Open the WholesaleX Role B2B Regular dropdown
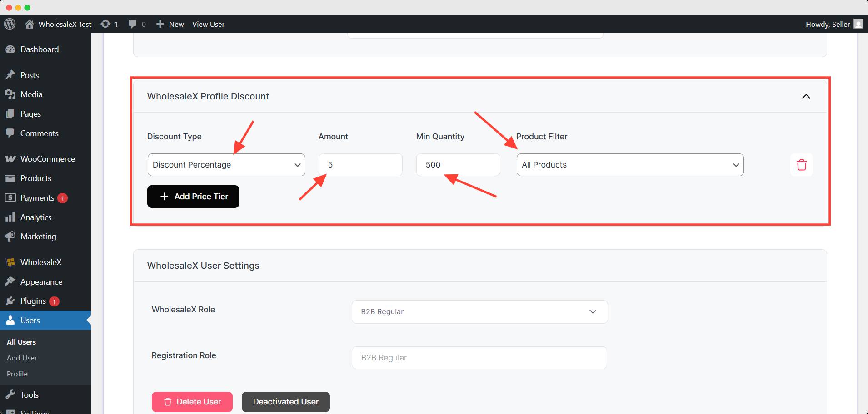This screenshot has height=414, width=868. [479, 312]
